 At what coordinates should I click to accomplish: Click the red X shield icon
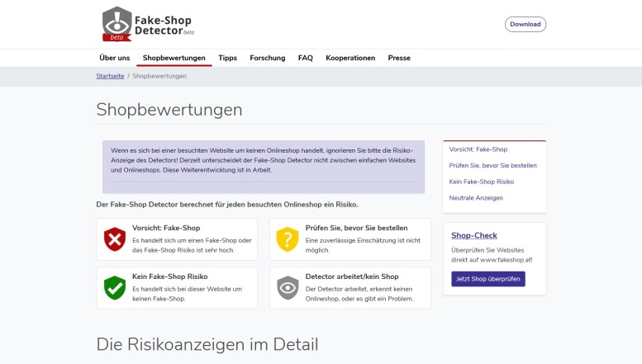tap(114, 239)
